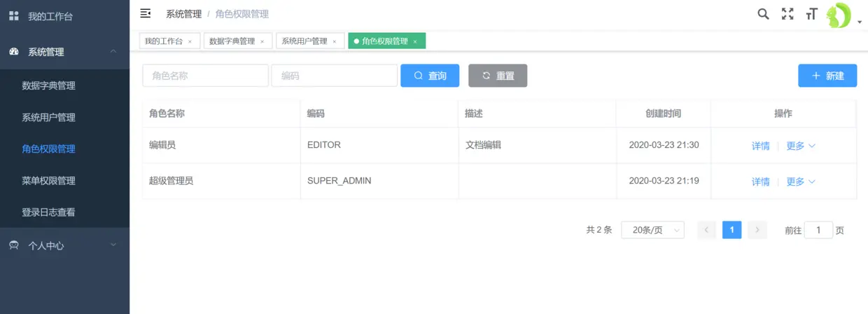Click the 我的工作台 grid icon in sidebar

(x=13, y=15)
